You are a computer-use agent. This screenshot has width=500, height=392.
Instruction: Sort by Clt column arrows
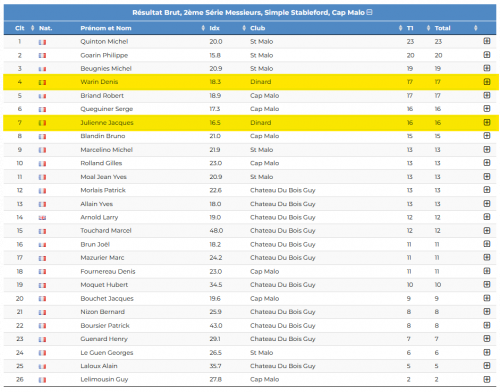click(x=32, y=28)
